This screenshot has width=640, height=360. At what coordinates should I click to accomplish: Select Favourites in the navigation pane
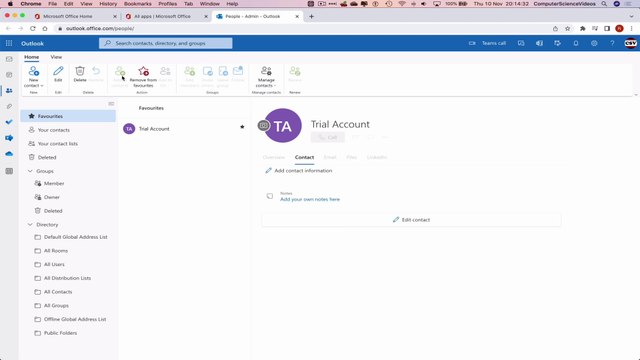coord(68,116)
